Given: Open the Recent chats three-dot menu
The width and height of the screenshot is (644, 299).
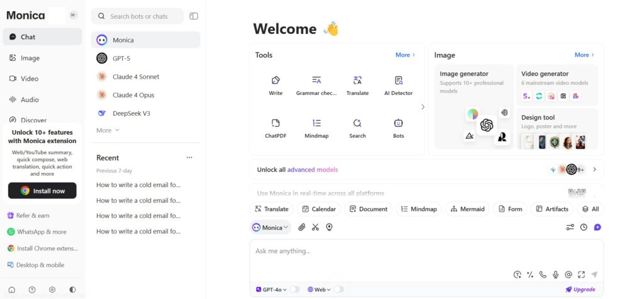Looking at the screenshot, I should point(189,157).
